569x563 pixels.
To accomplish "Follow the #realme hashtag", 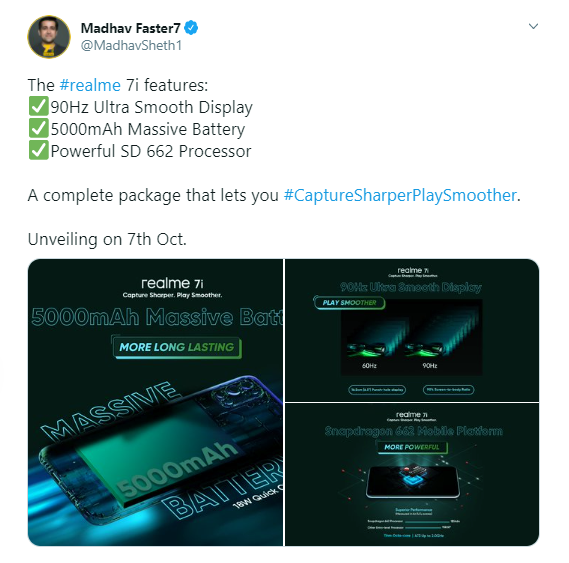I will click(x=90, y=85).
